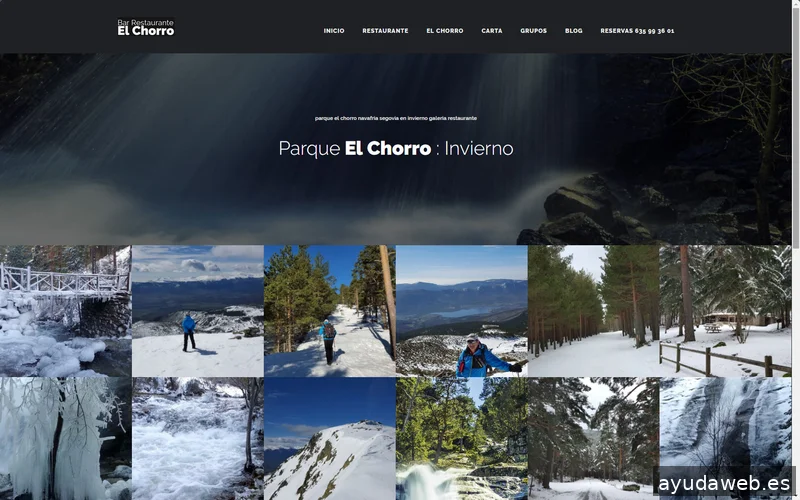The height and width of the screenshot is (500, 800).
Task: Click the Parque El Chorro : Invierno heading
Action: 396,148
